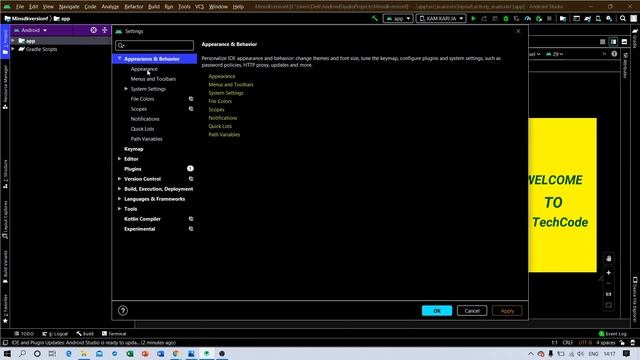640x360 pixels.
Task: Click the Windows taskbar search icon
Action: (x=22, y=353)
